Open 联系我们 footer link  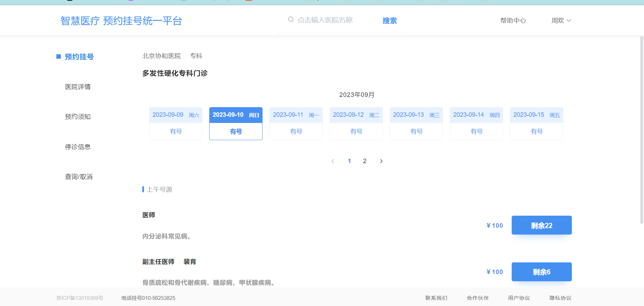pyautogui.click(x=436, y=298)
